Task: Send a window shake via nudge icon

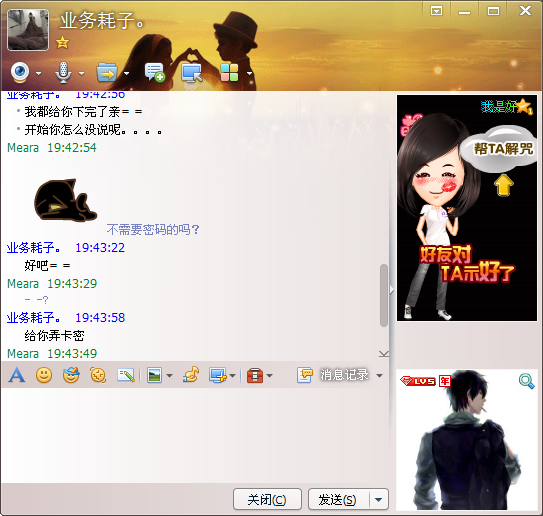Action: pyautogui.click(x=98, y=375)
